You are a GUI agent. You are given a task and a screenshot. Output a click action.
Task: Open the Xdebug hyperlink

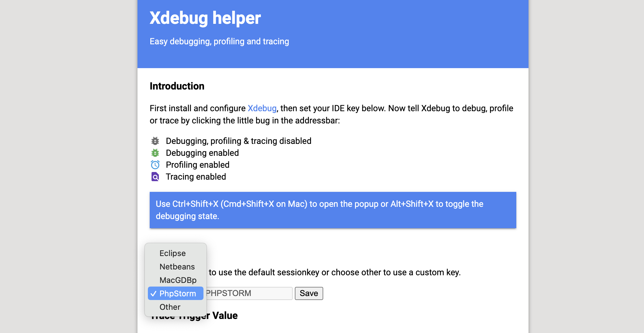[x=262, y=108]
